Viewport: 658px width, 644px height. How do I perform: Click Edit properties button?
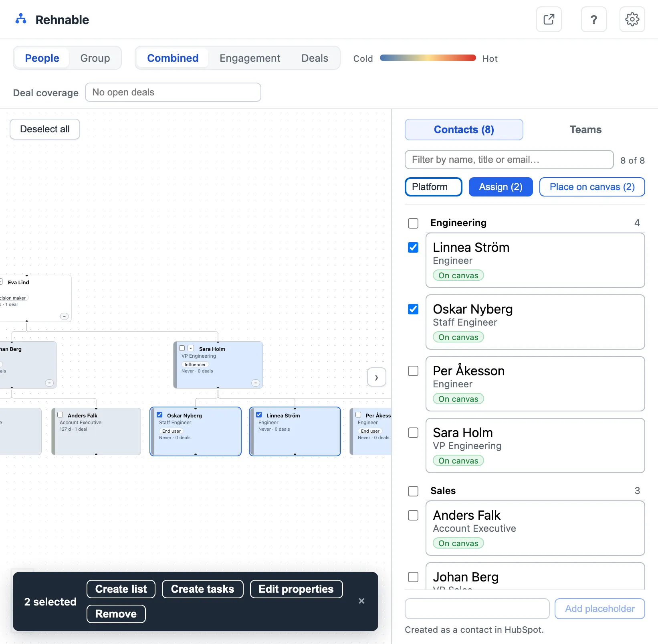coord(296,589)
